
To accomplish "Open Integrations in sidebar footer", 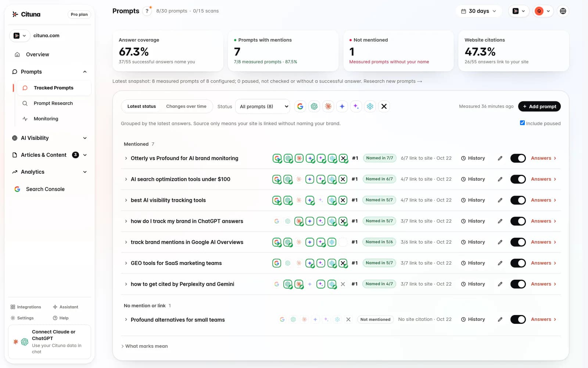I will (x=26, y=307).
